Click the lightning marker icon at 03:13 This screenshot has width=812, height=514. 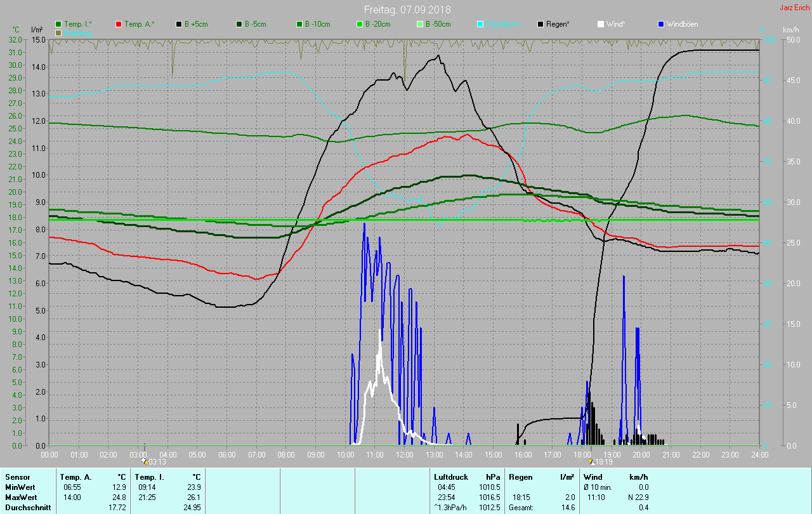coord(144,461)
